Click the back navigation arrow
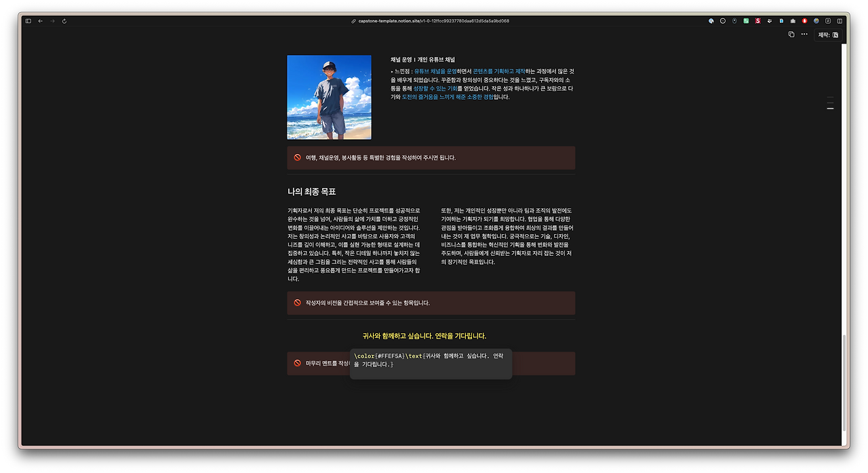Viewport: 868px width, 473px height. click(40, 21)
